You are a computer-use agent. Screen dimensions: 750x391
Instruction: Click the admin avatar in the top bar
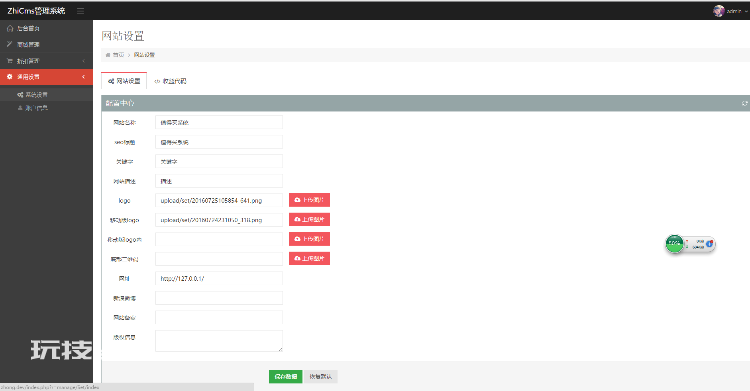click(718, 11)
